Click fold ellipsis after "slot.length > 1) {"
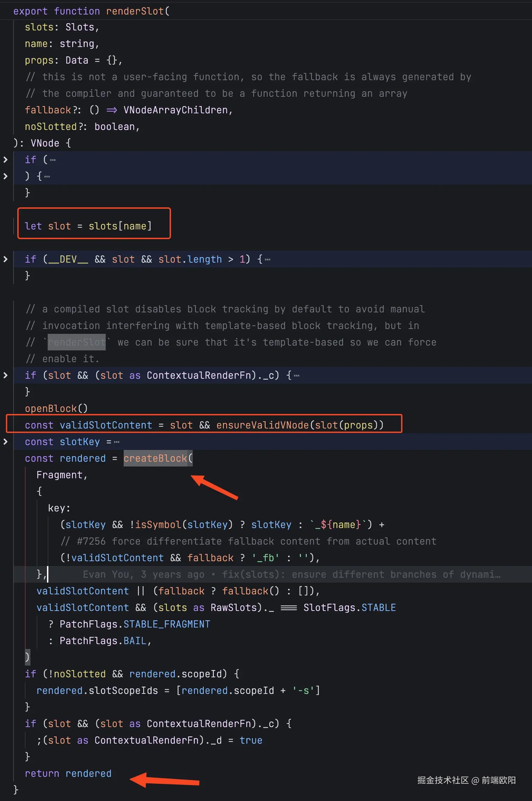532x801 pixels. (267, 260)
